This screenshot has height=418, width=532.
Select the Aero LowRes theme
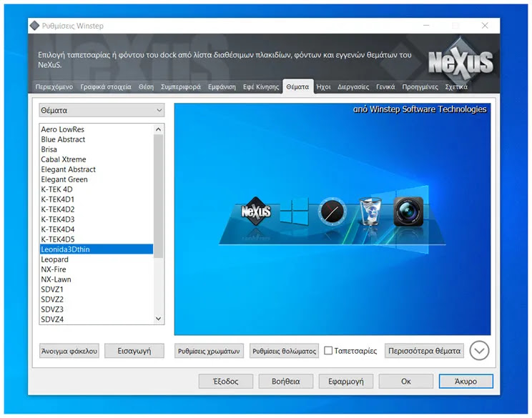(x=97, y=129)
